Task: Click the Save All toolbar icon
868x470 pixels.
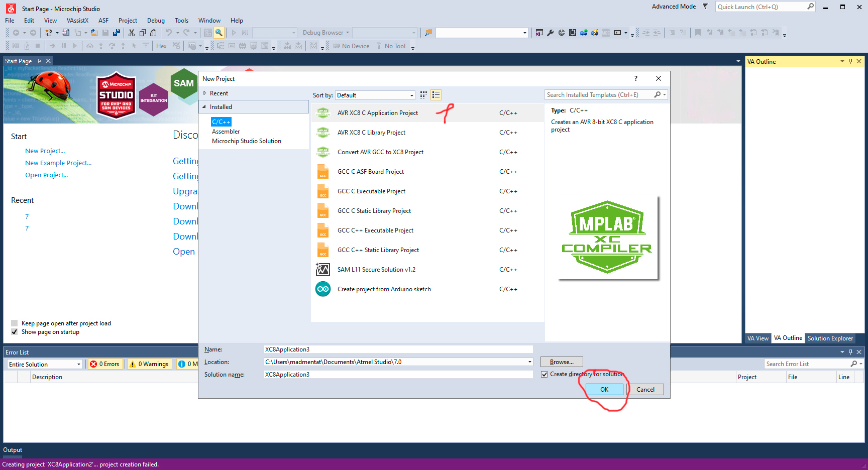Action: coord(117,33)
